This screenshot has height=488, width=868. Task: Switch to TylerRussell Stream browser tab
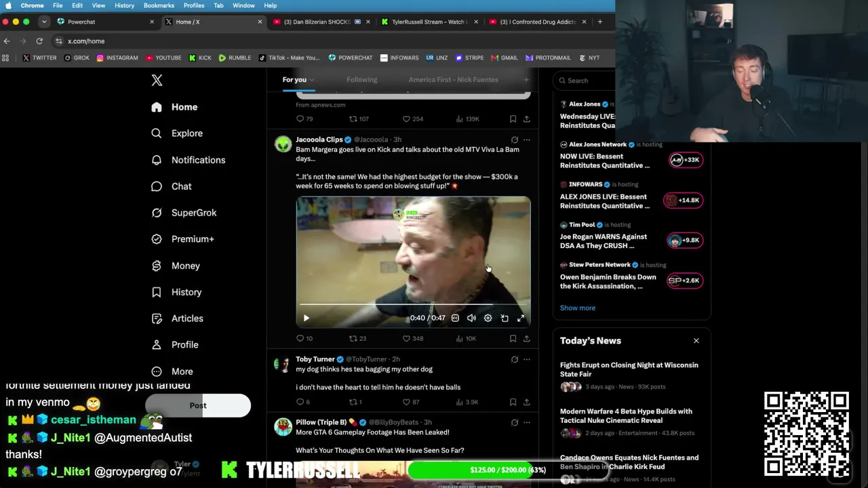(x=429, y=22)
